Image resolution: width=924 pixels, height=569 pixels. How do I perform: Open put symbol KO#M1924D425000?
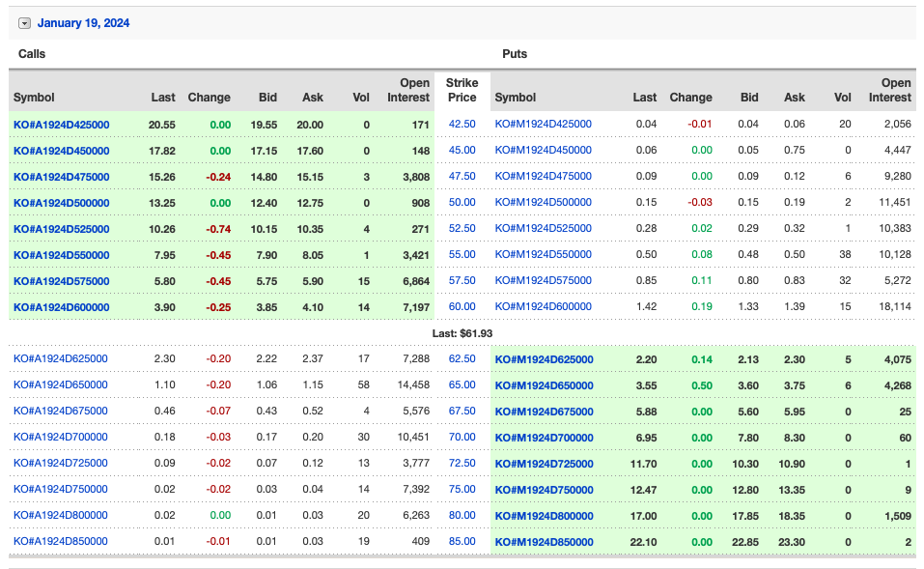(543, 125)
